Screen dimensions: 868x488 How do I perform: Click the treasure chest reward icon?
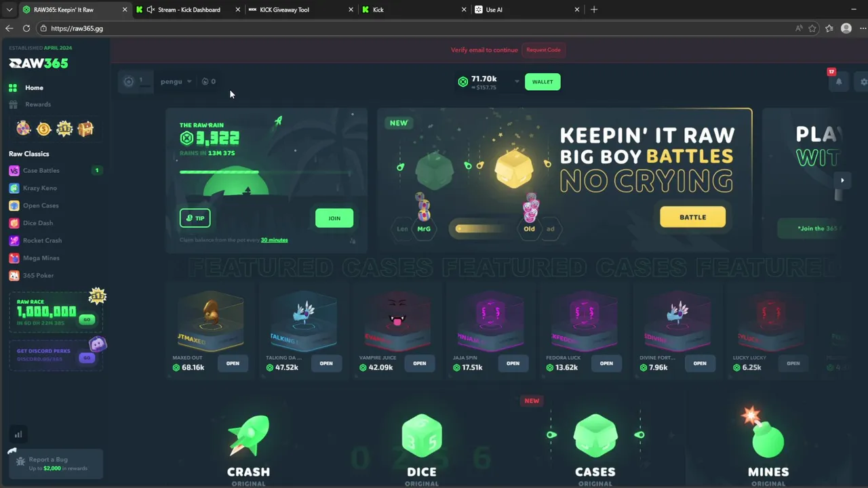[x=85, y=128]
